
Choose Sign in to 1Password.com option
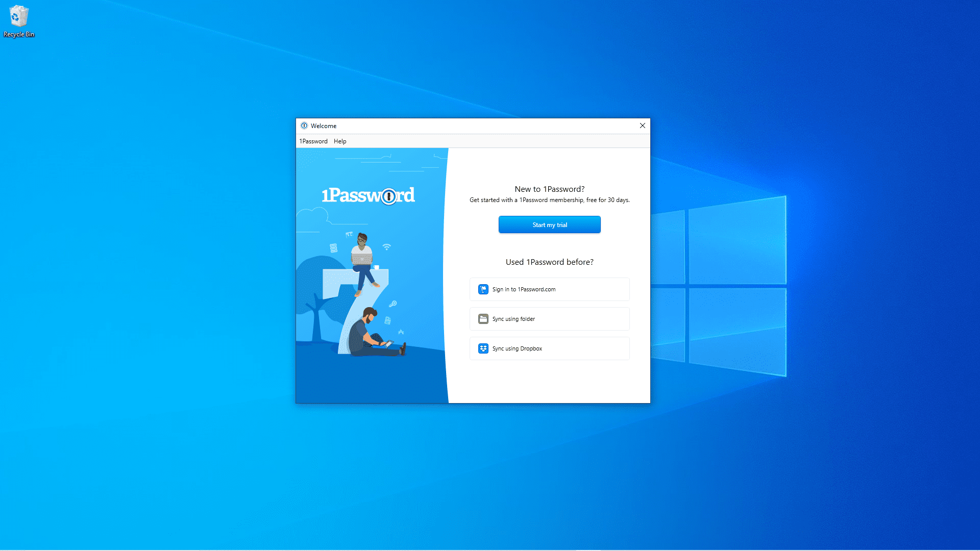550,289
